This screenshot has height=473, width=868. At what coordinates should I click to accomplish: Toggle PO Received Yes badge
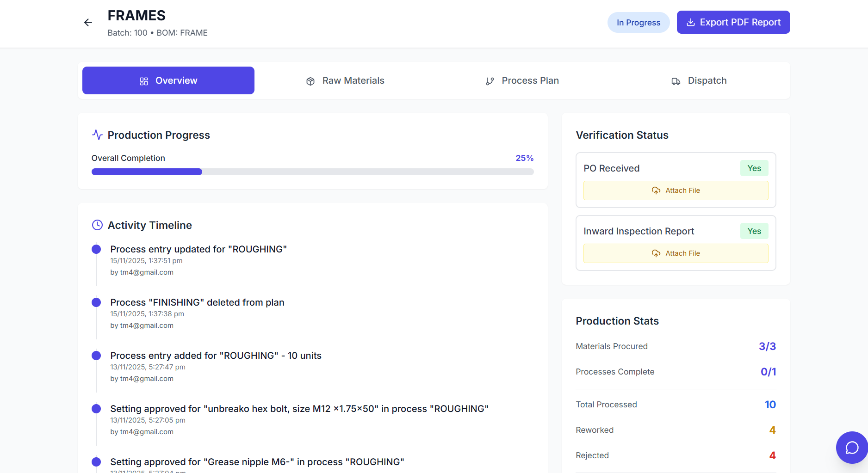[754, 168]
